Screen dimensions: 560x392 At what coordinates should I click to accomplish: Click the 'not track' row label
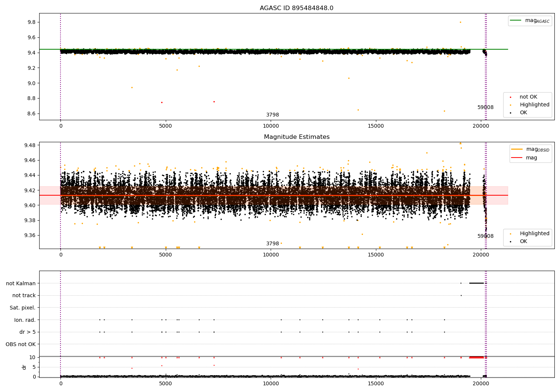24,296
